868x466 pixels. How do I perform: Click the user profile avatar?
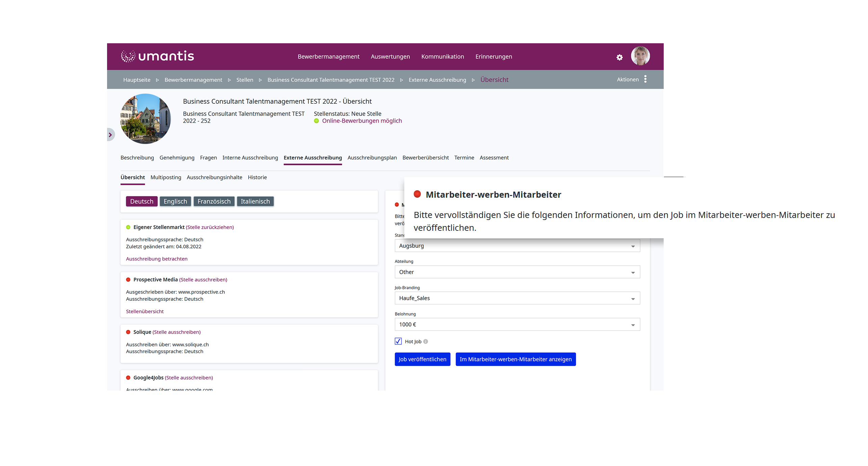coord(640,56)
